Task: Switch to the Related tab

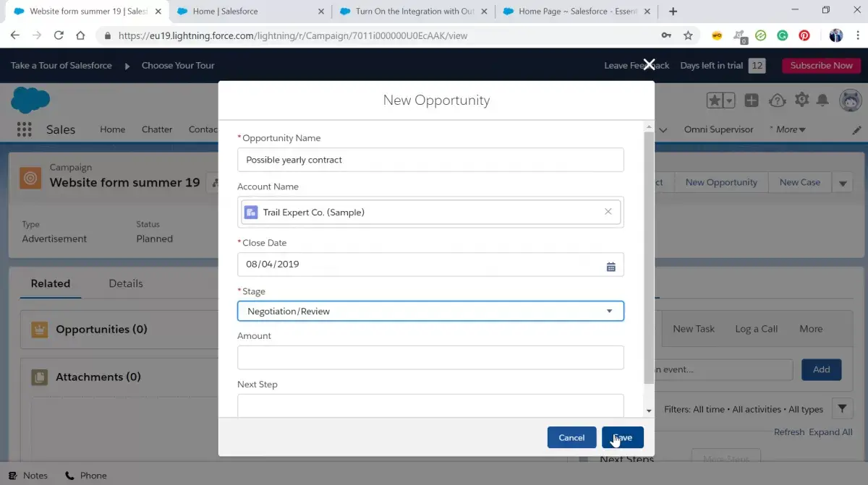Action: 51,283
